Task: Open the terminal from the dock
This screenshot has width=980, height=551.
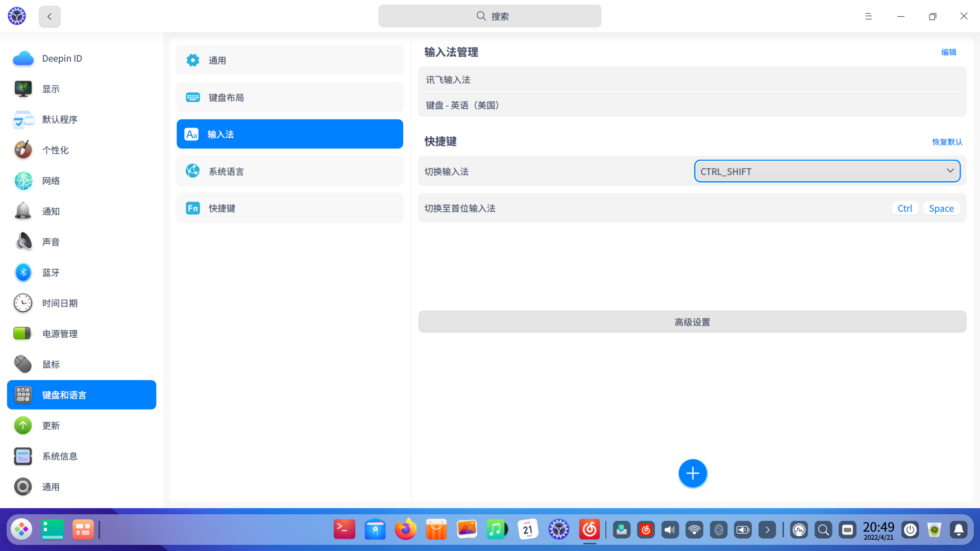Action: (345, 530)
